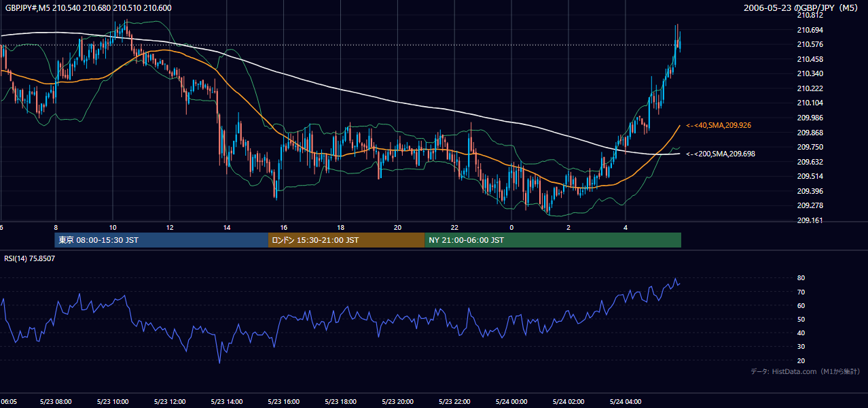
Task: Click hour tick 8 under price chart
Action: coord(56,227)
